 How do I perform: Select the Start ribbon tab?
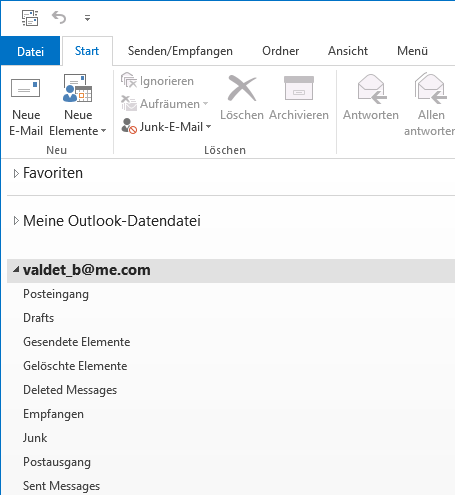coord(87,51)
